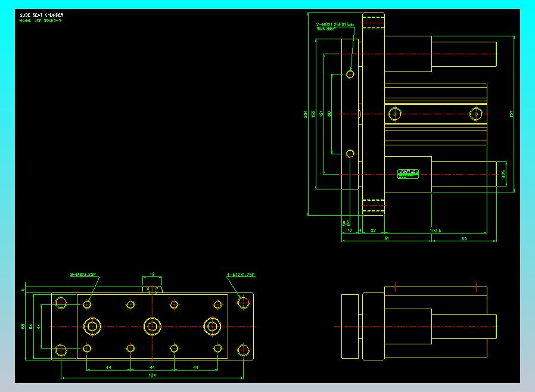
Task: Select the 157 height dimension on right side
Action: [511, 114]
